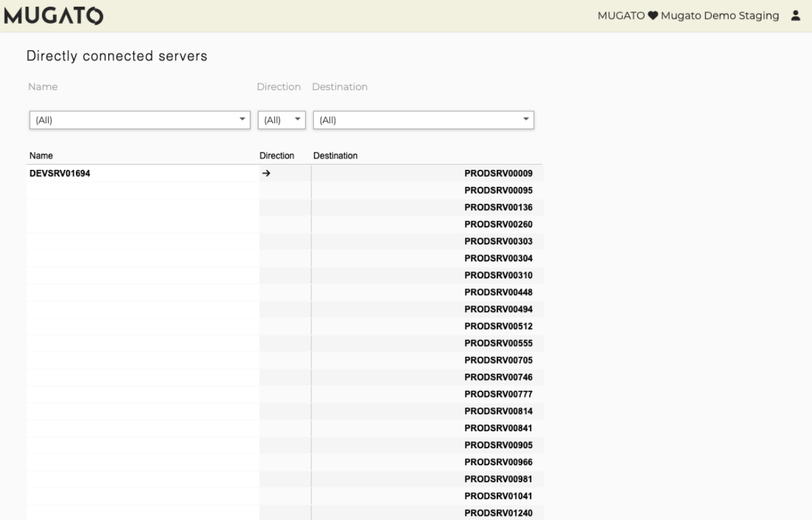Open the Direction filter dropdown

tap(281, 120)
